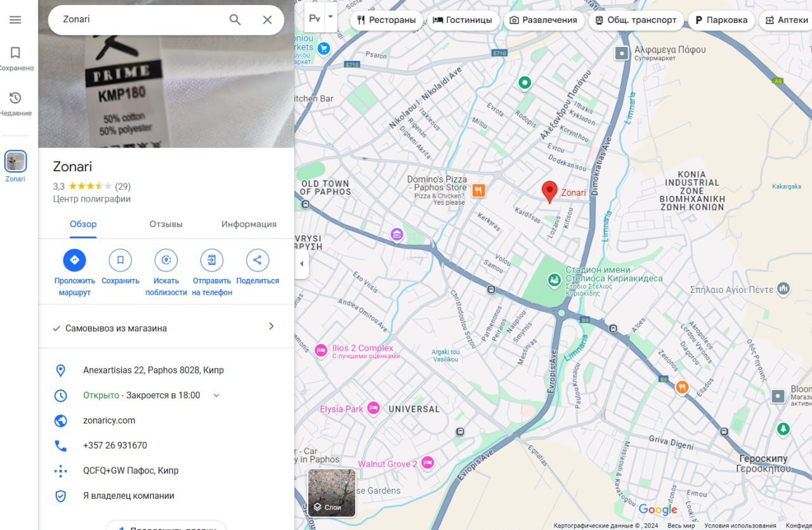The image size is (812, 530).
Task: Click the Весь мир scale text
Action: pos(681,526)
